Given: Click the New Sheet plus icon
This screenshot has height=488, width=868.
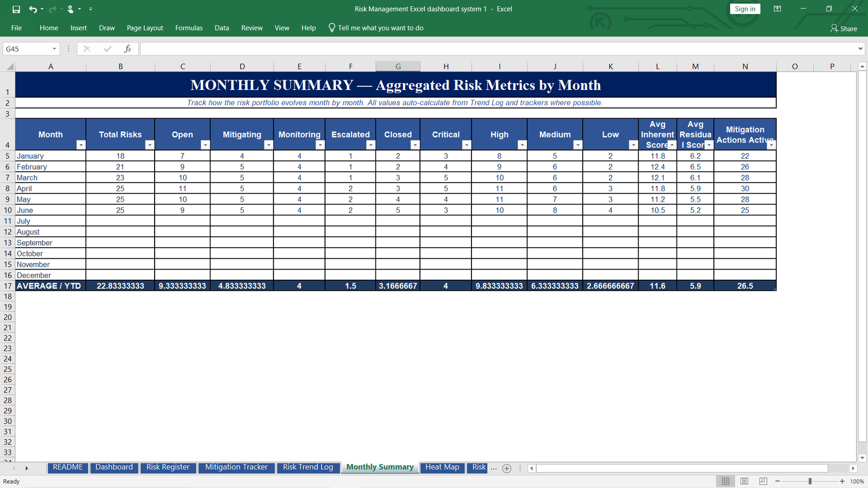Looking at the screenshot, I should 507,468.
